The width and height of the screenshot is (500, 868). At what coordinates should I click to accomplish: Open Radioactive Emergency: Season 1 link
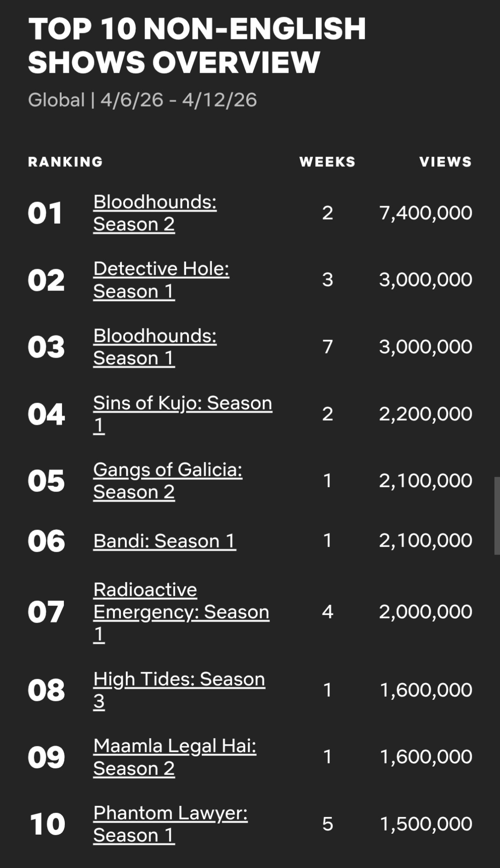pos(181,611)
